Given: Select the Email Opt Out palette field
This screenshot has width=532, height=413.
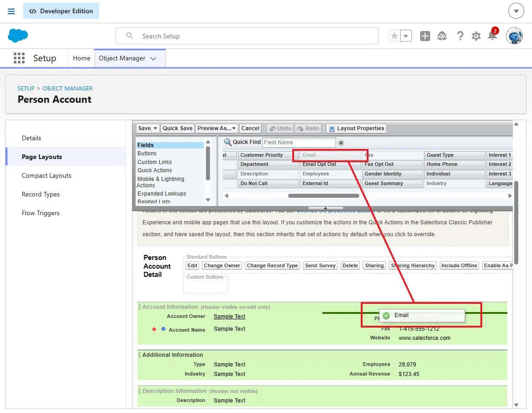Looking at the screenshot, I should [330, 164].
